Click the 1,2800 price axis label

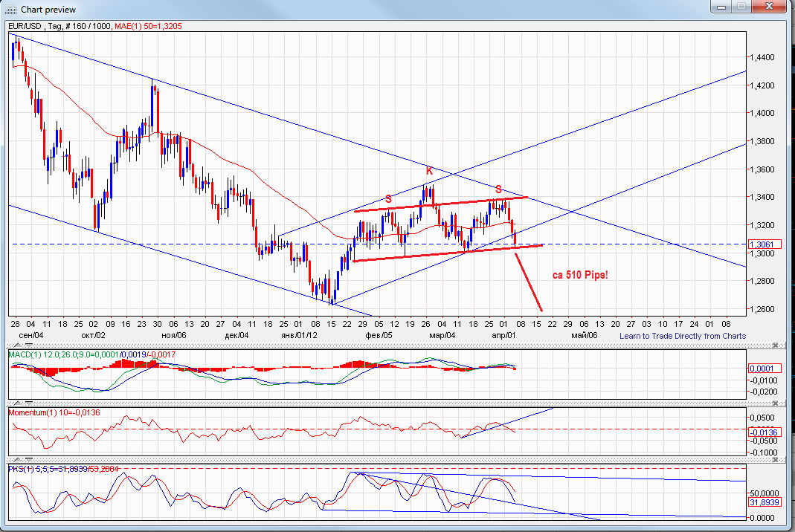click(x=762, y=281)
